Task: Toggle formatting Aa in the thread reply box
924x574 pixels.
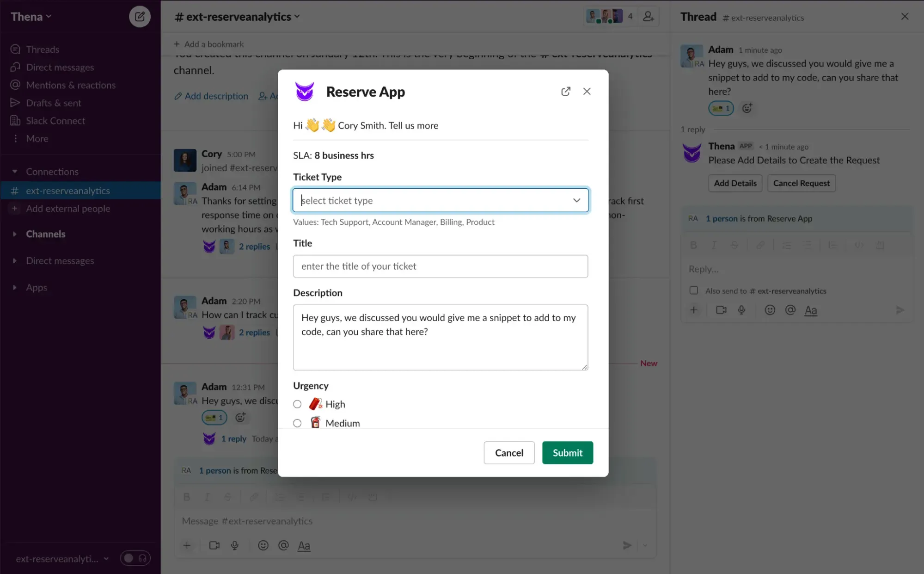Action: pyautogui.click(x=810, y=310)
